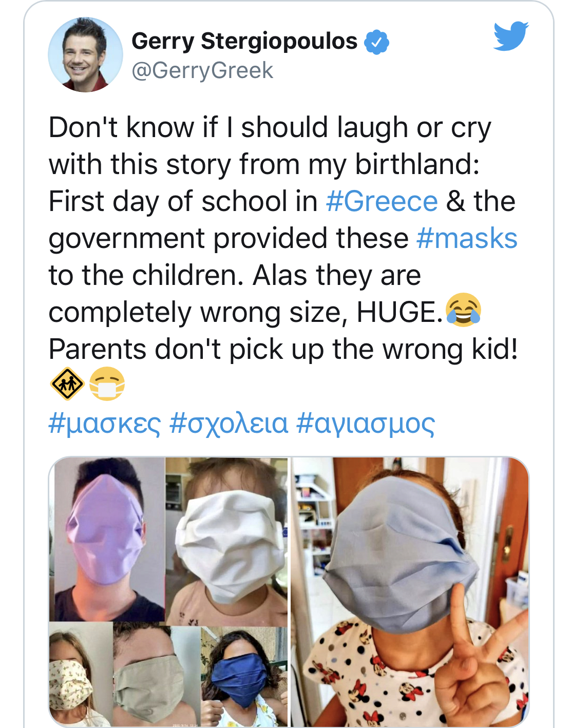View the purple mask photo
This screenshot has width=571, height=728.
tap(107, 539)
